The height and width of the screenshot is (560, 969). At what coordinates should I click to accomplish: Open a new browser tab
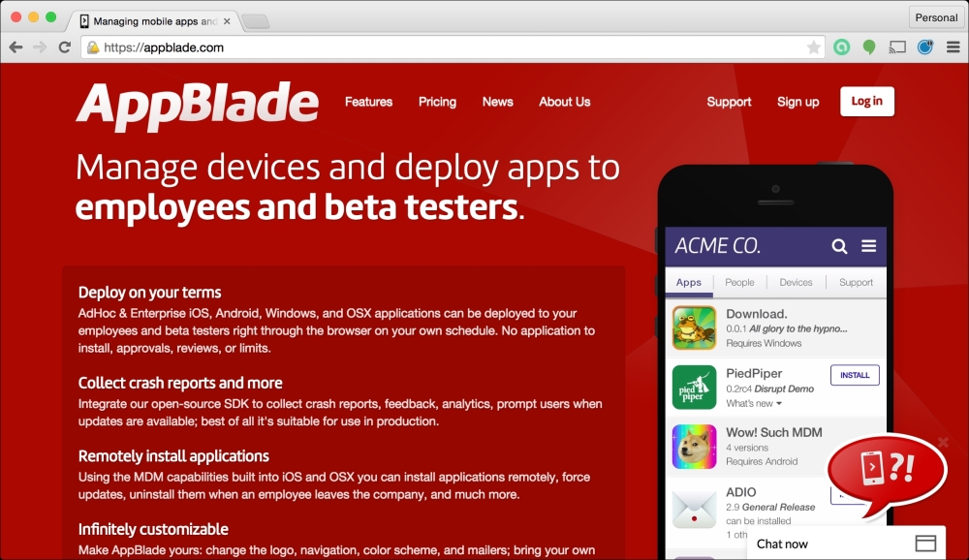(256, 21)
